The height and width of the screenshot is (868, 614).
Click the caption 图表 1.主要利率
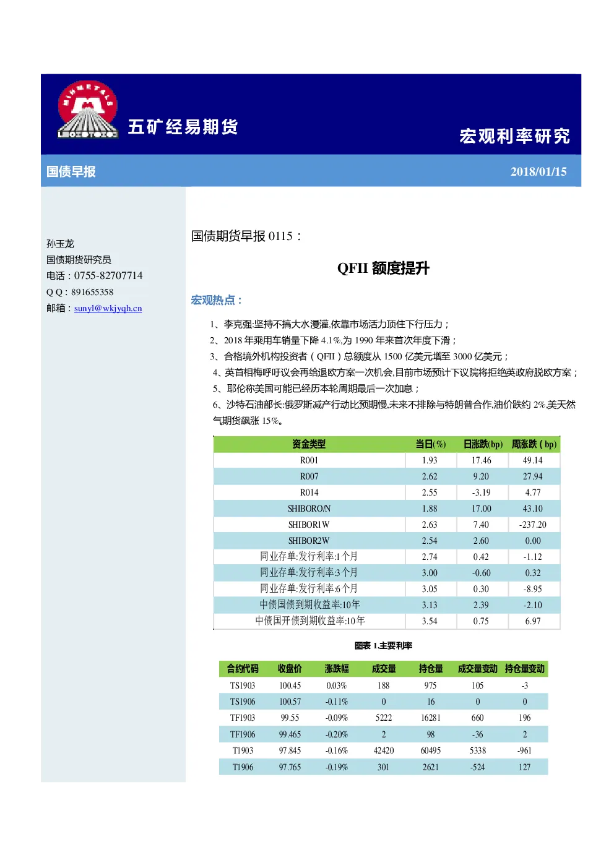tap(383, 645)
